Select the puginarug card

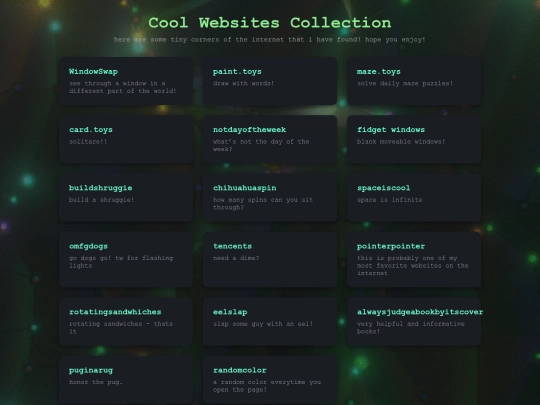pos(126,380)
